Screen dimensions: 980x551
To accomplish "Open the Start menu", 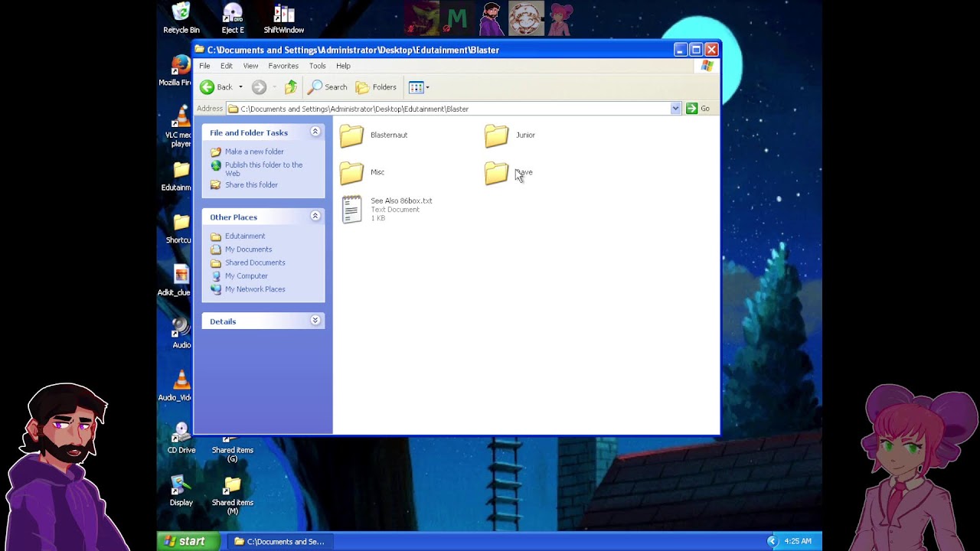I will pyautogui.click(x=188, y=541).
